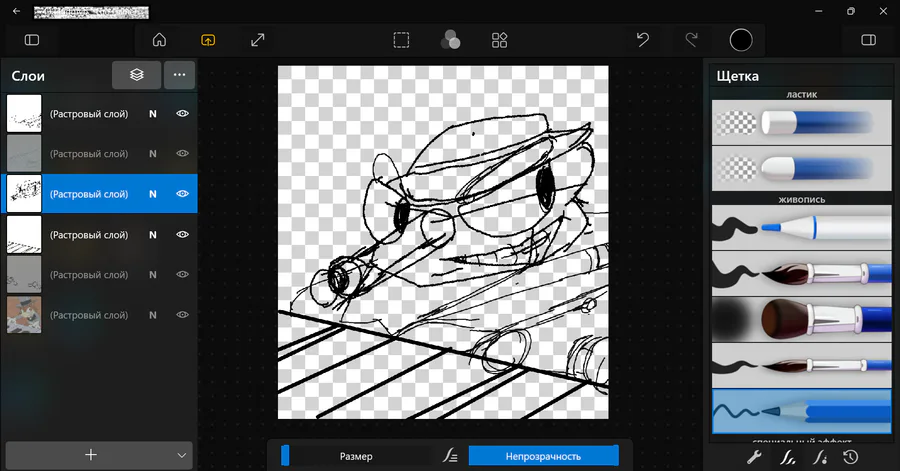Image resolution: width=900 pixels, height=471 pixels.
Task: Change blend mode N of photo layer
Action: pyautogui.click(x=153, y=315)
